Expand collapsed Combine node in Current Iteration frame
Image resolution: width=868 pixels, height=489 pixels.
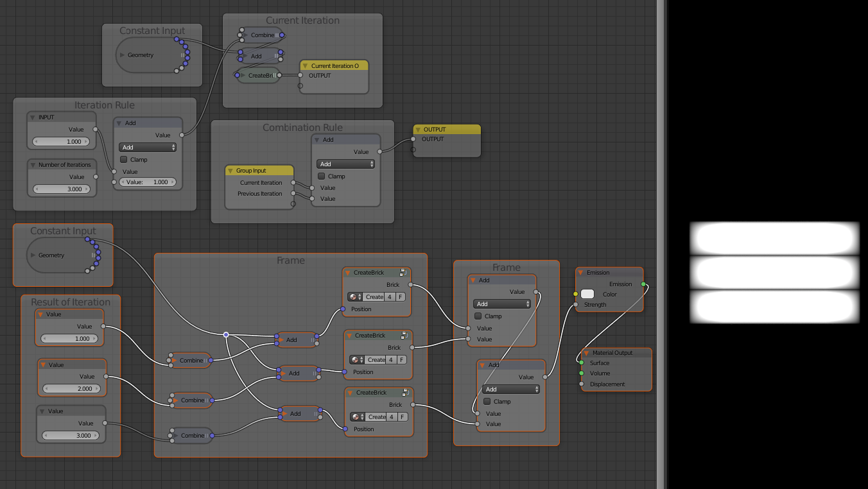tap(246, 35)
